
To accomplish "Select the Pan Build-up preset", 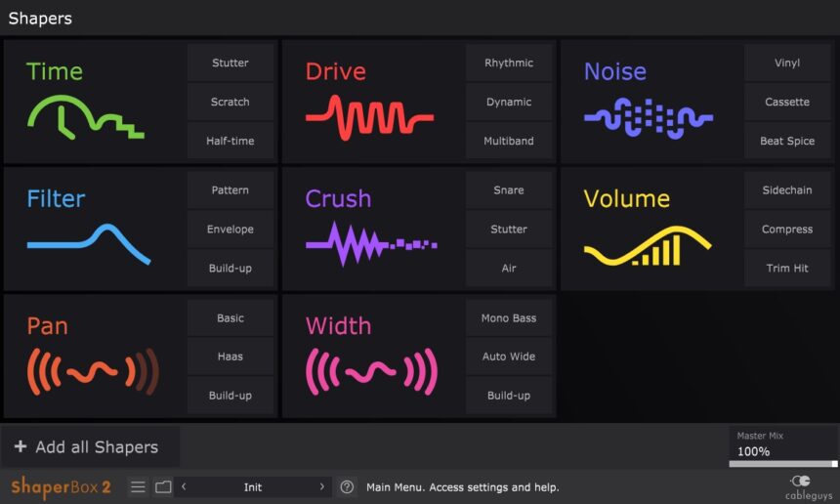I will click(x=231, y=396).
